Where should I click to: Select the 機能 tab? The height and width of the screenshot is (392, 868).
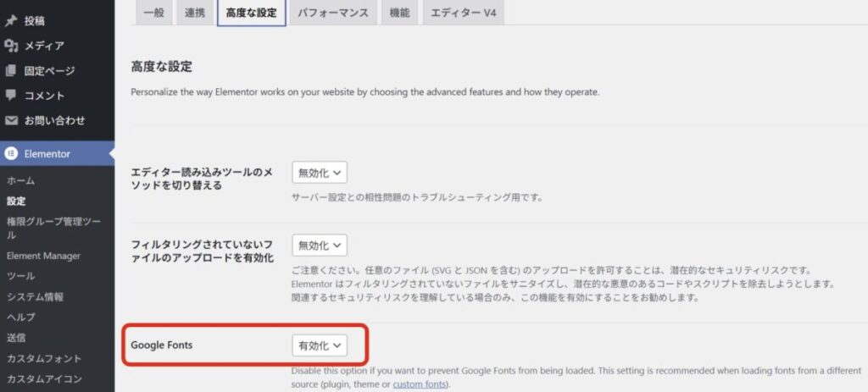398,14
